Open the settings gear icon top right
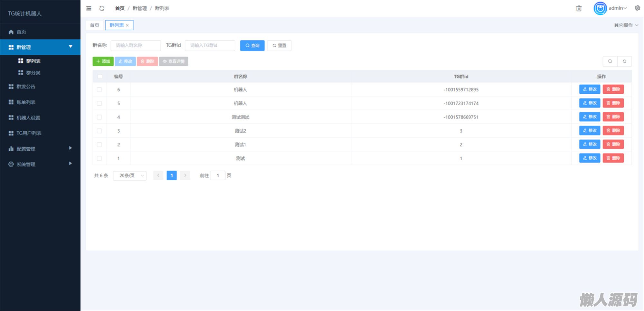Screen dimensions: 644x311 637,8
